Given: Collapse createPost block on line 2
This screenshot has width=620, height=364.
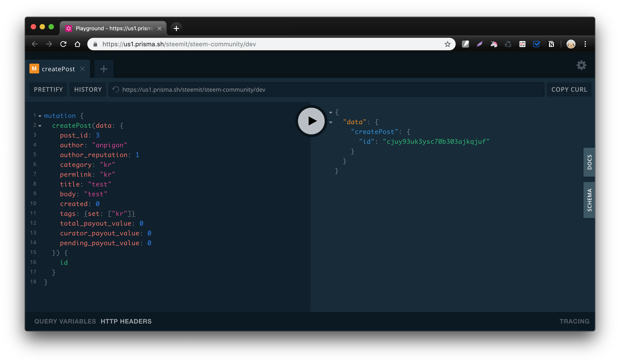Looking at the screenshot, I should [x=40, y=126].
